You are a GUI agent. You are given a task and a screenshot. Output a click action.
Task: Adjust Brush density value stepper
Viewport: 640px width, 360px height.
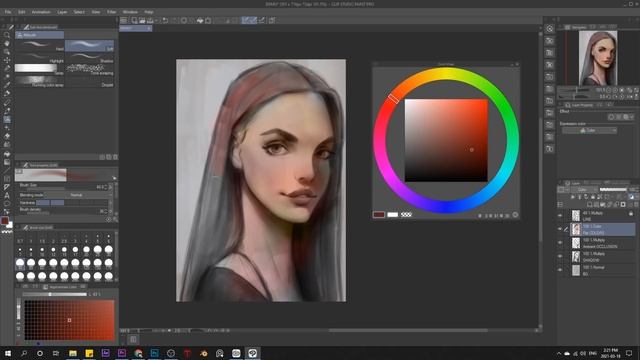(x=106, y=211)
